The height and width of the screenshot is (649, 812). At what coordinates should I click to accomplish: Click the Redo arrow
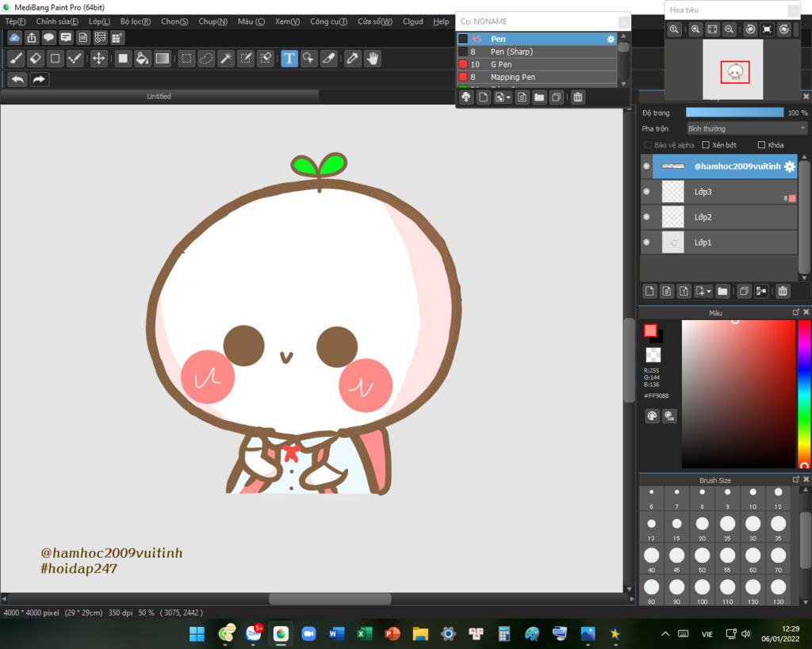point(39,79)
